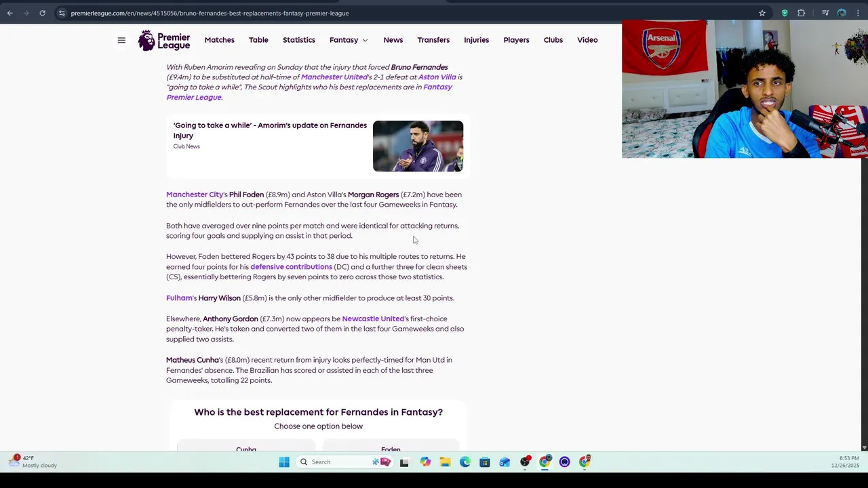This screenshot has width=868, height=488.
Task: Open the Extensions puzzle-piece icon
Action: pyautogui.click(x=801, y=13)
